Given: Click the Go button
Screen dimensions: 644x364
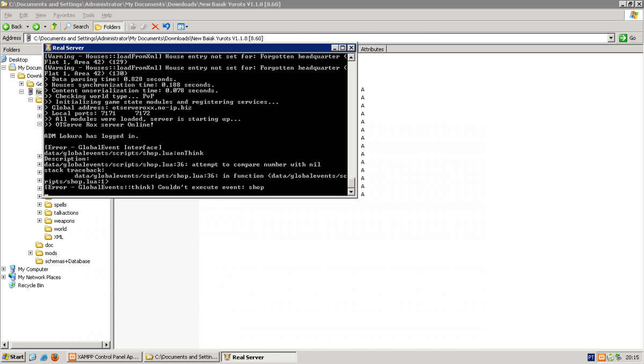Looking at the screenshot, I should coord(627,38).
